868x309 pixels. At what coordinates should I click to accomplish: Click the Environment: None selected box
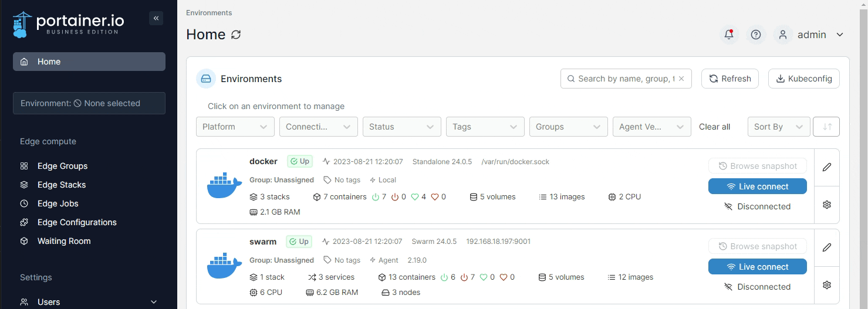[x=89, y=103]
